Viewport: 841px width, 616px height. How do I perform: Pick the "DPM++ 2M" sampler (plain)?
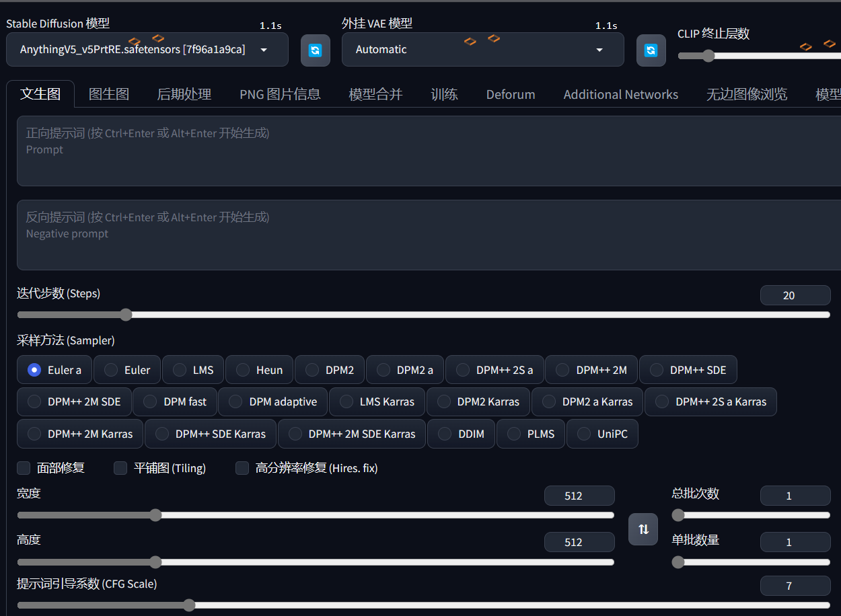[x=591, y=370]
